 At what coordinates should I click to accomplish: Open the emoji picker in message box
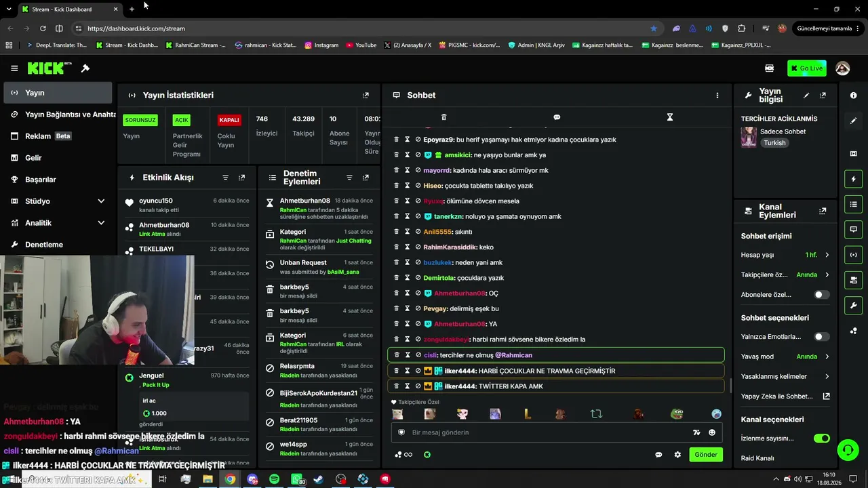[712, 432]
